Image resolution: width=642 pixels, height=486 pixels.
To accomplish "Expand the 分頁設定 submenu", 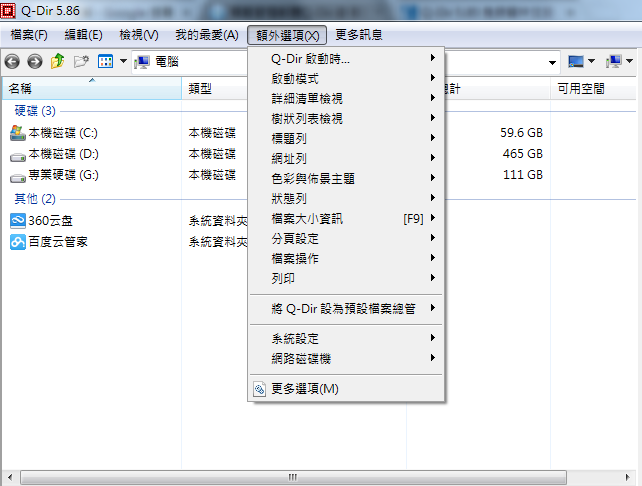I will point(346,238).
